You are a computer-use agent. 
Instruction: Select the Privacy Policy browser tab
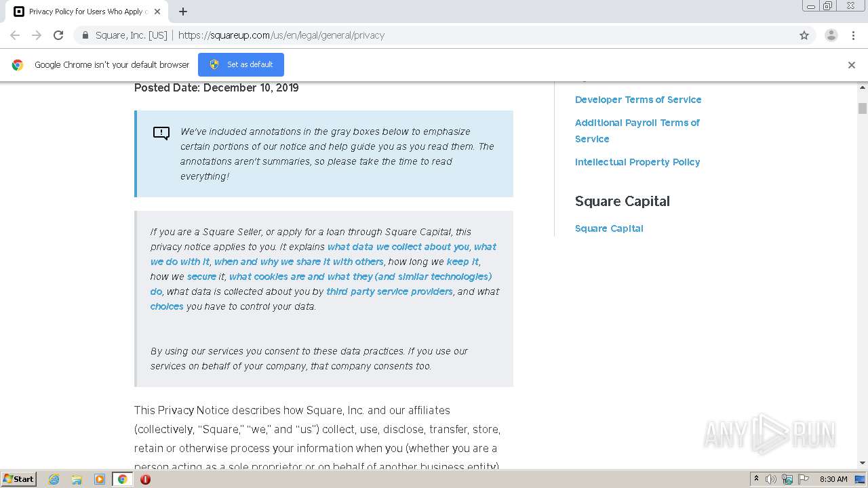[x=87, y=12]
